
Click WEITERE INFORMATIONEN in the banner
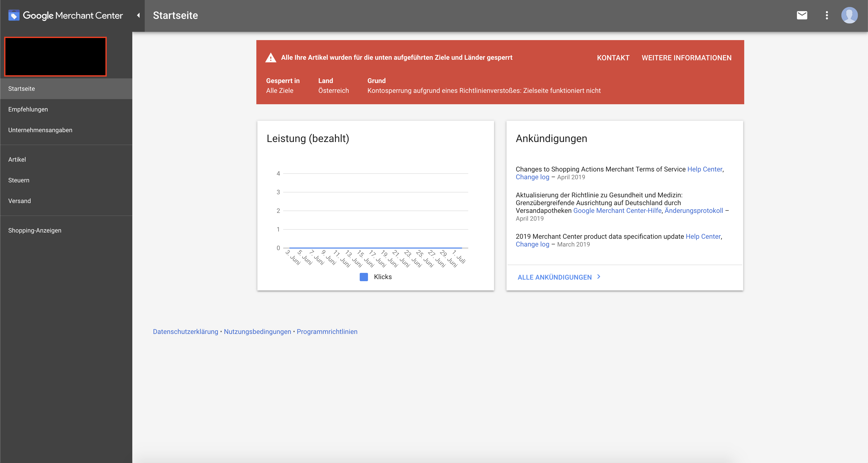click(686, 58)
